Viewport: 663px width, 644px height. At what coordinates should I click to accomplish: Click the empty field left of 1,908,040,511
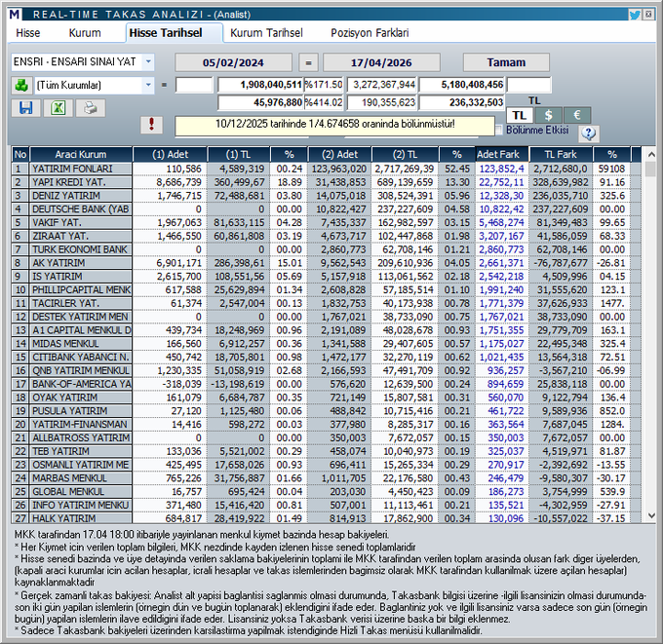[194, 85]
